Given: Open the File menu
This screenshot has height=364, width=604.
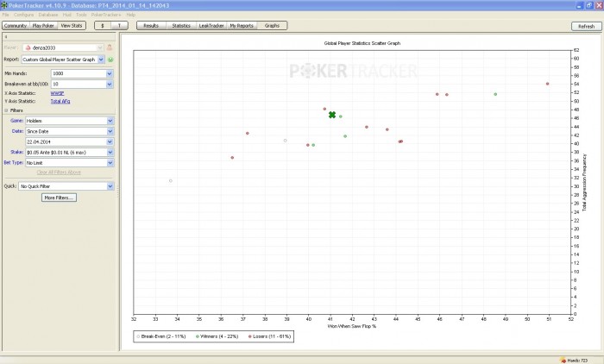Looking at the screenshot, I should click(5, 15).
